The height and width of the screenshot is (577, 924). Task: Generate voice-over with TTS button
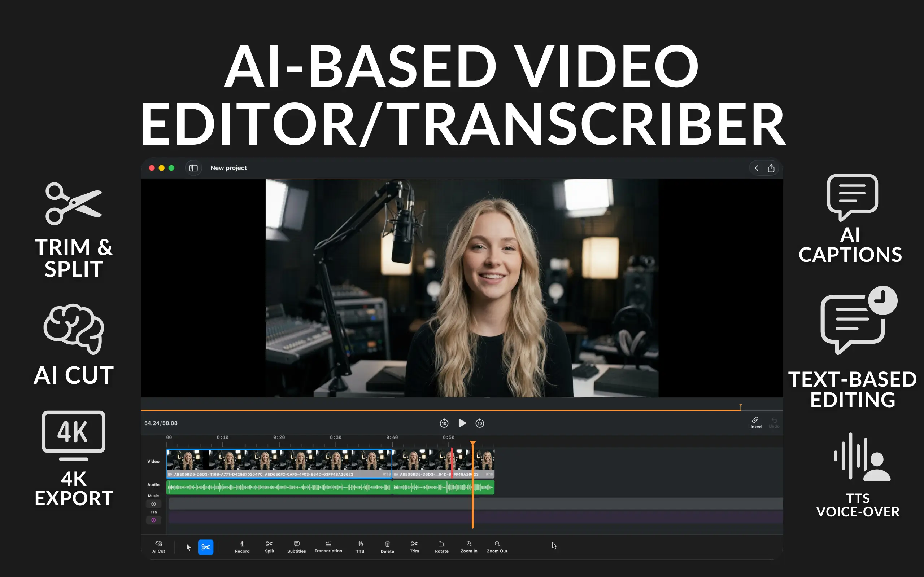point(359,546)
